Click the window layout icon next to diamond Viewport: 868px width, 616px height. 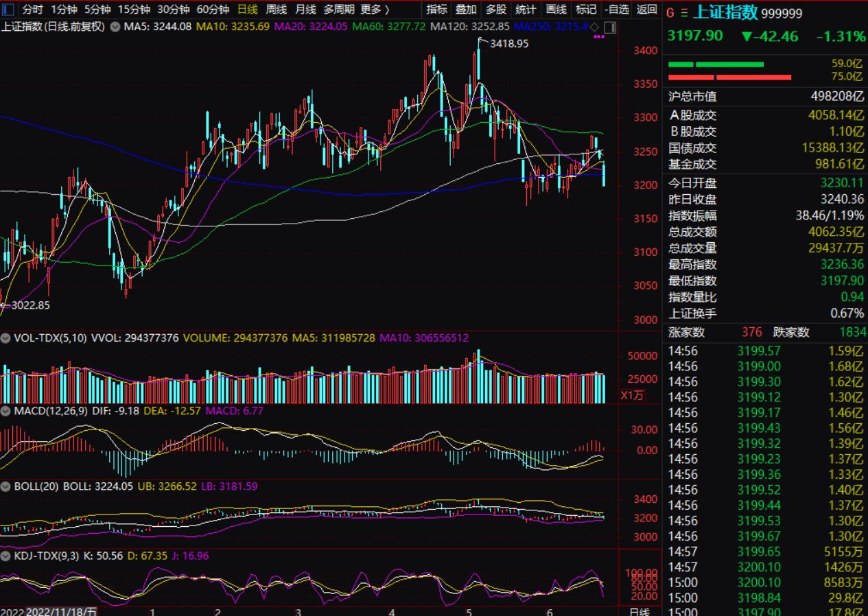[x=609, y=27]
